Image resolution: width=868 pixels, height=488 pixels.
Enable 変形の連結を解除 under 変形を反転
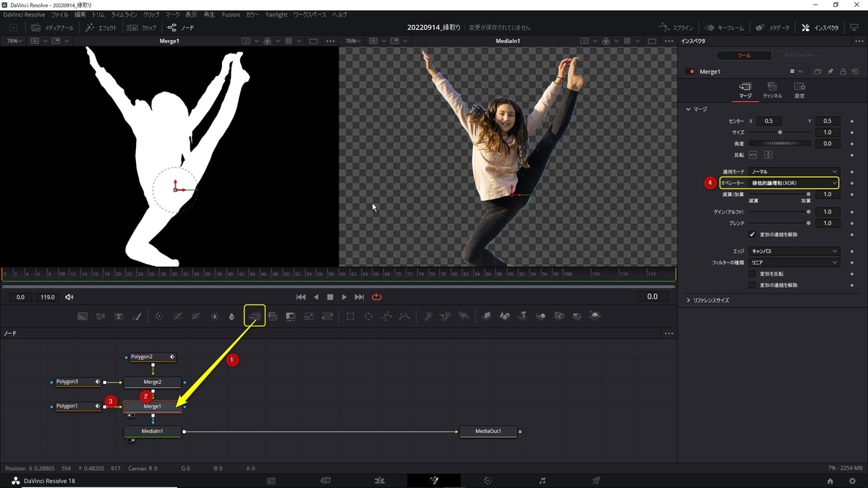point(752,285)
